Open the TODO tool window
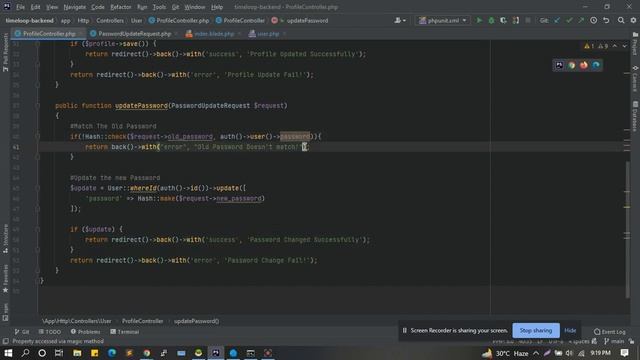This screenshot has width=640, height=360. tap(50, 332)
